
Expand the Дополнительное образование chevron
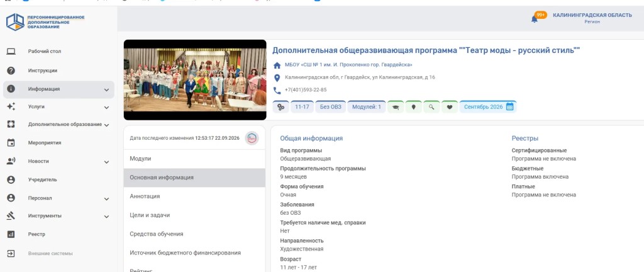pyautogui.click(x=106, y=125)
